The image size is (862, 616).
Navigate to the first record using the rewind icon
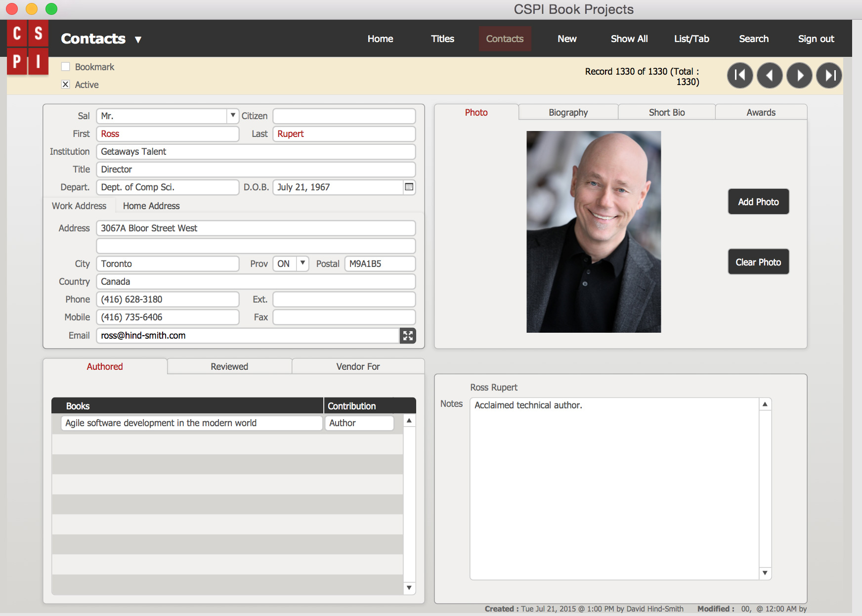(740, 75)
